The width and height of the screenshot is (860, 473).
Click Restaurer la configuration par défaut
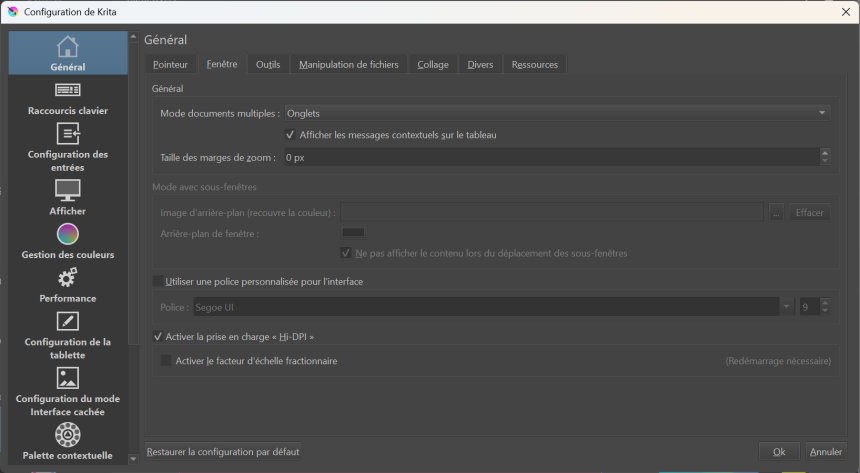click(x=223, y=452)
